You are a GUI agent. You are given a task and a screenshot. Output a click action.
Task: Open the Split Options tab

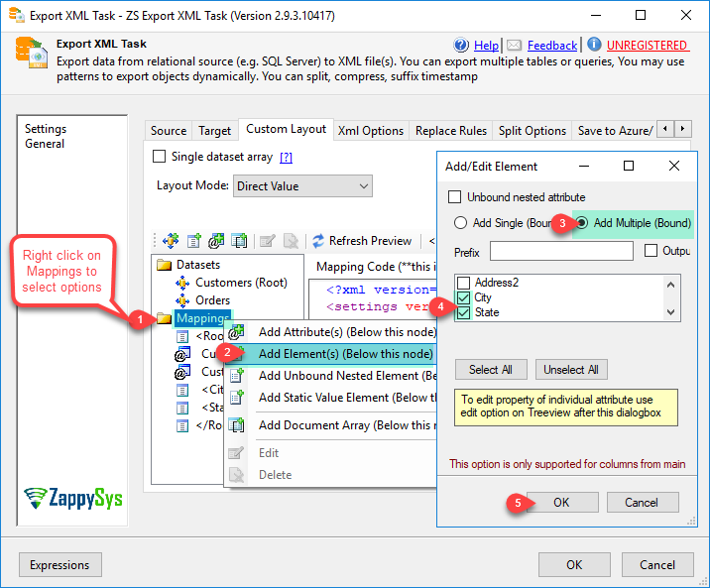click(x=532, y=131)
